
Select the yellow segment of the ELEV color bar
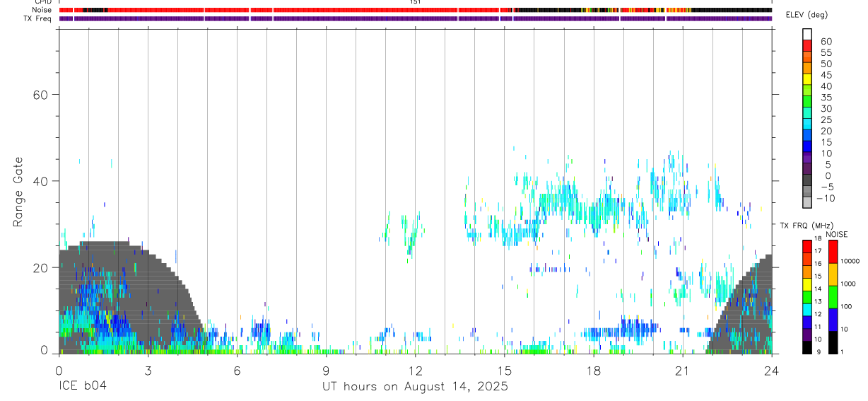(807, 79)
